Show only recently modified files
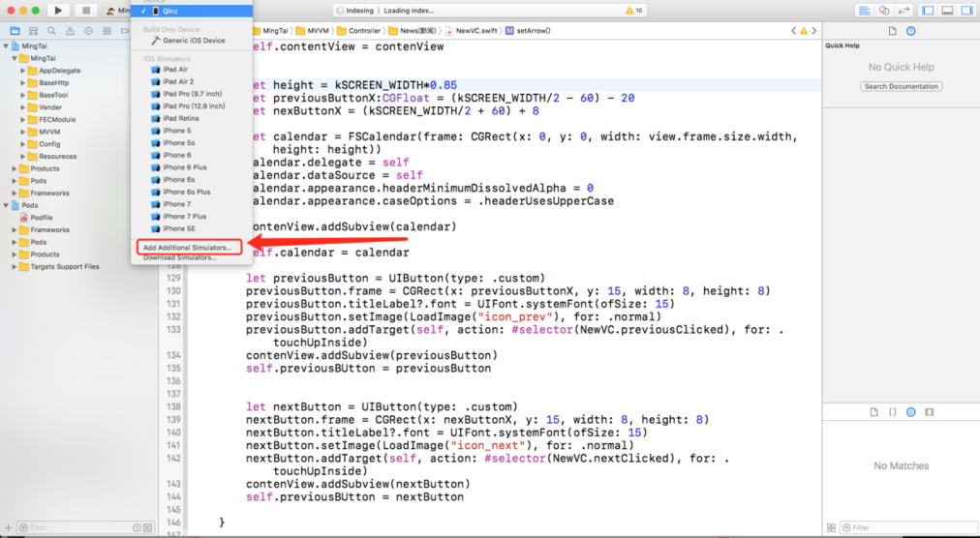 click(137, 528)
